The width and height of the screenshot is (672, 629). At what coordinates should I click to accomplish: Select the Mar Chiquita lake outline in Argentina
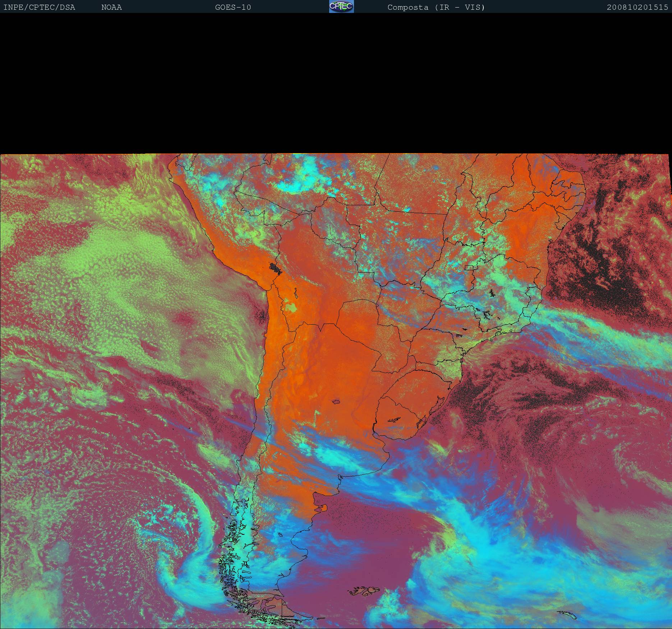click(x=336, y=401)
